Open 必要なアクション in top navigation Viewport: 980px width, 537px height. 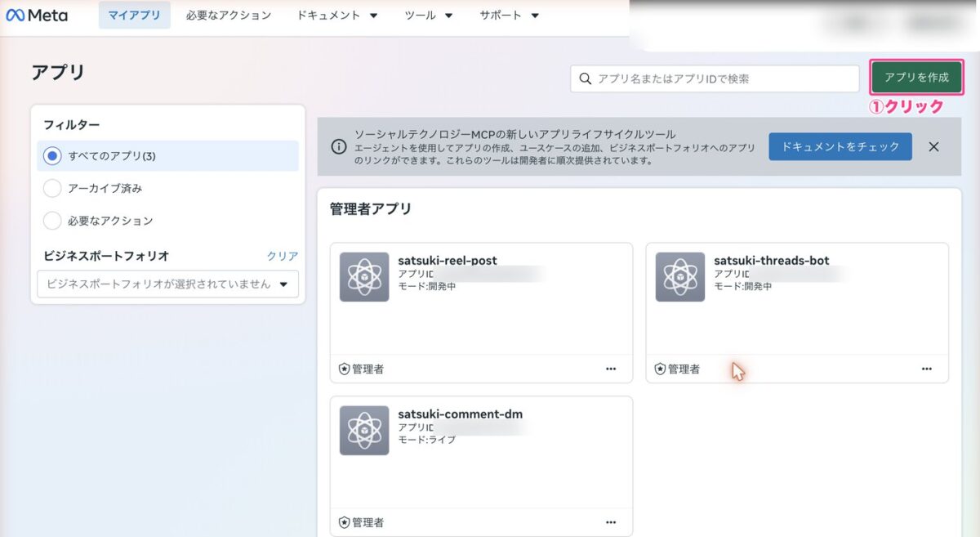pos(229,16)
